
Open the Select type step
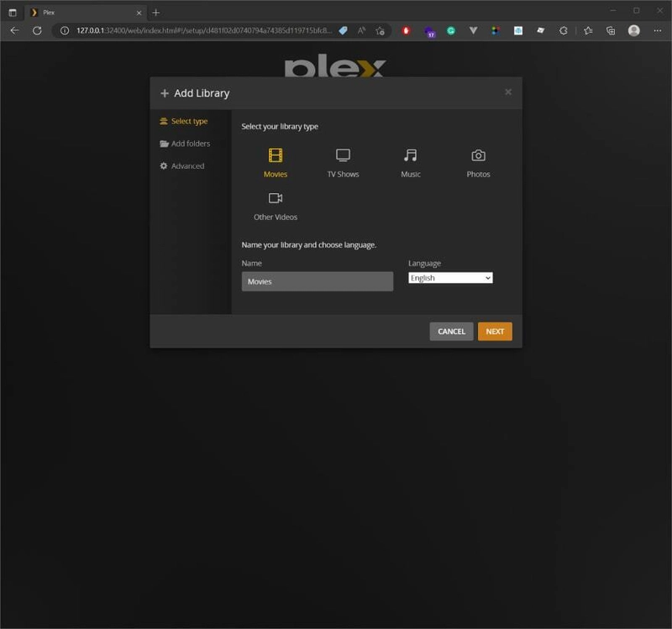point(184,121)
